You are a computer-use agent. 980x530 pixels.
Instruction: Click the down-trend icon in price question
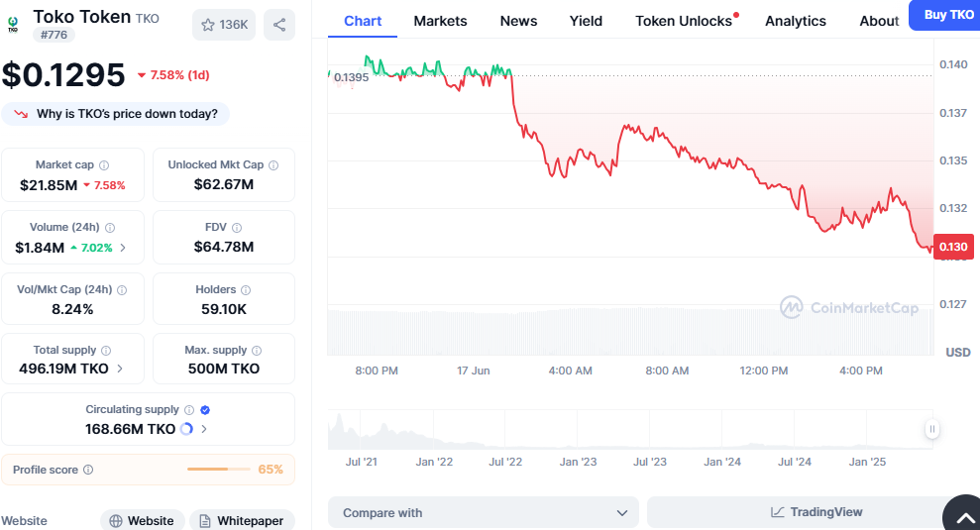pos(21,114)
